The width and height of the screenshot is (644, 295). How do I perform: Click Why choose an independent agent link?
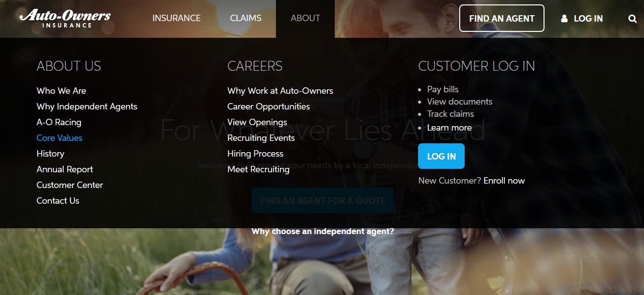click(322, 231)
